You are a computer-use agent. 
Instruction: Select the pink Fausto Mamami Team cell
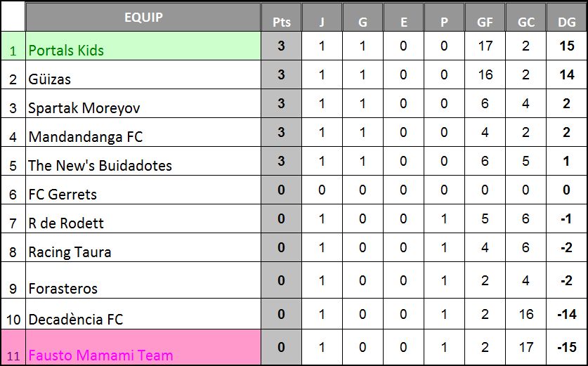pyautogui.click(x=143, y=347)
